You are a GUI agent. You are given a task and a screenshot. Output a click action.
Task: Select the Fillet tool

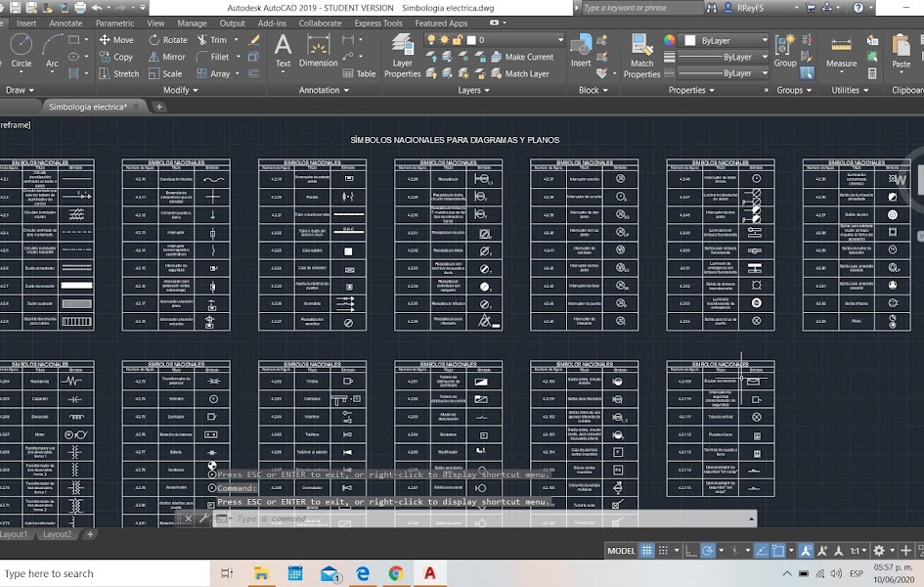213,57
